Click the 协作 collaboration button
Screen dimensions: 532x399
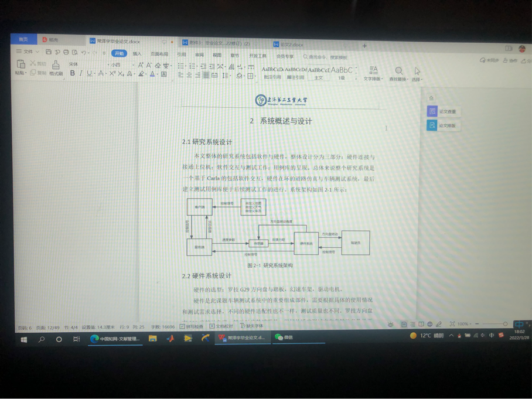click(510, 60)
